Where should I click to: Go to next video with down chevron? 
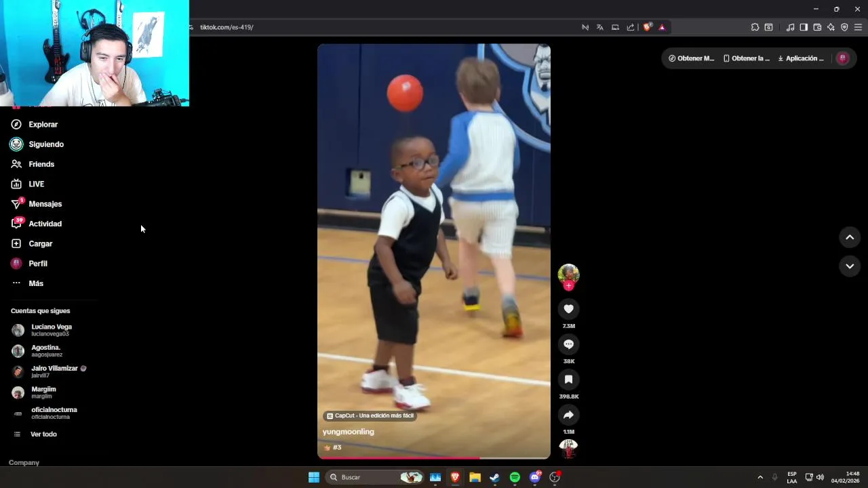pyautogui.click(x=850, y=266)
